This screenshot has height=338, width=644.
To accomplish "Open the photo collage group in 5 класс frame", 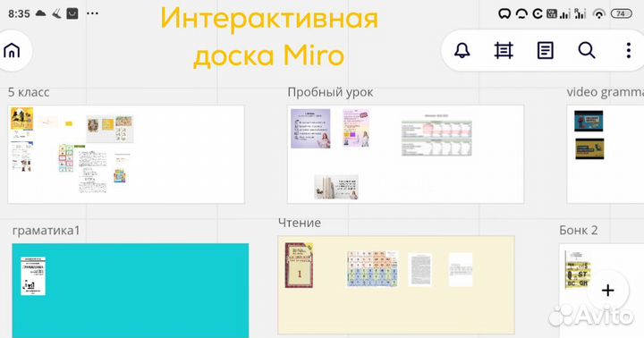I will click(x=110, y=129).
